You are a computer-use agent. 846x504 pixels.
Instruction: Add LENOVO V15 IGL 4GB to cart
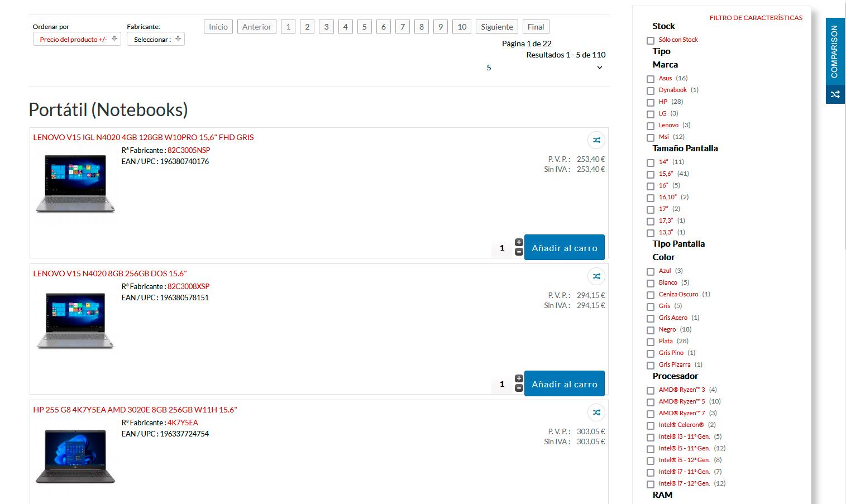pyautogui.click(x=565, y=247)
